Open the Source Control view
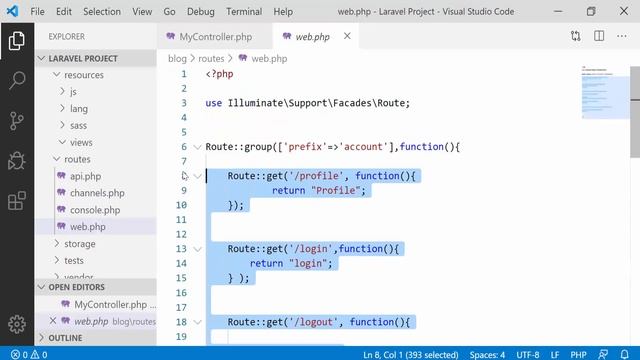This screenshot has height=360, width=640. coord(17,121)
